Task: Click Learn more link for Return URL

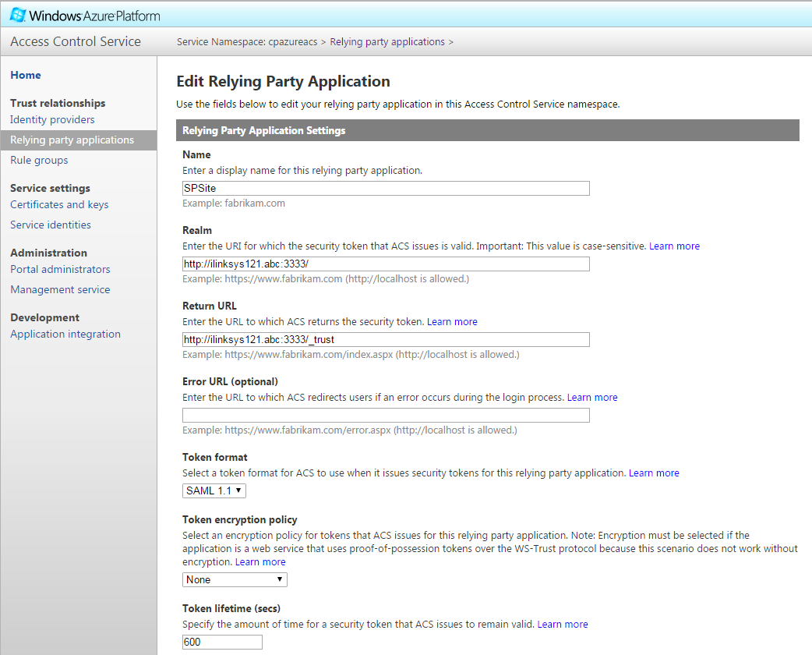Action: tap(452, 322)
